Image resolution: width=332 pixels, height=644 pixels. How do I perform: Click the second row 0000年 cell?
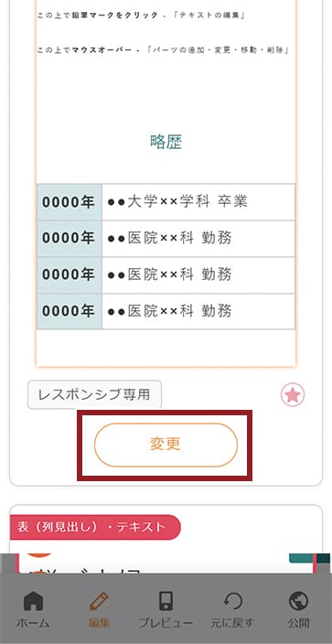[x=70, y=238]
